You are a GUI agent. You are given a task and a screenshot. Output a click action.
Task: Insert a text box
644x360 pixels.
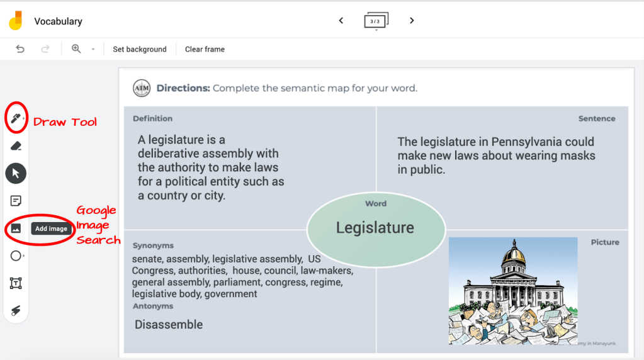pos(16,283)
